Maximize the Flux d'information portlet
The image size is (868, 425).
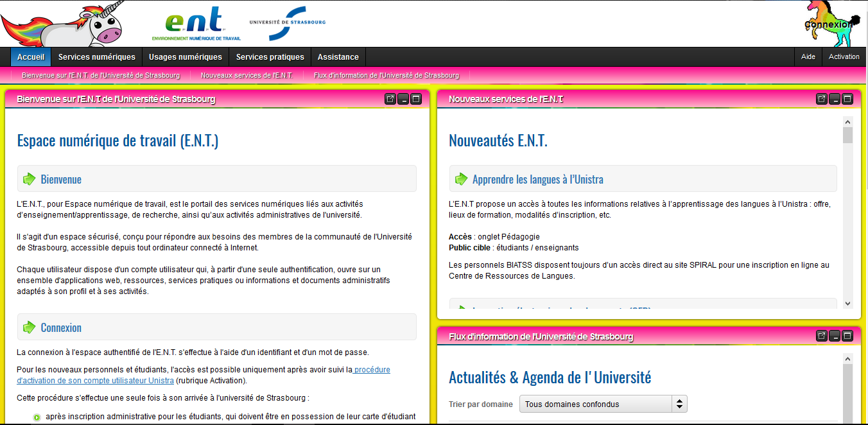(x=847, y=336)
